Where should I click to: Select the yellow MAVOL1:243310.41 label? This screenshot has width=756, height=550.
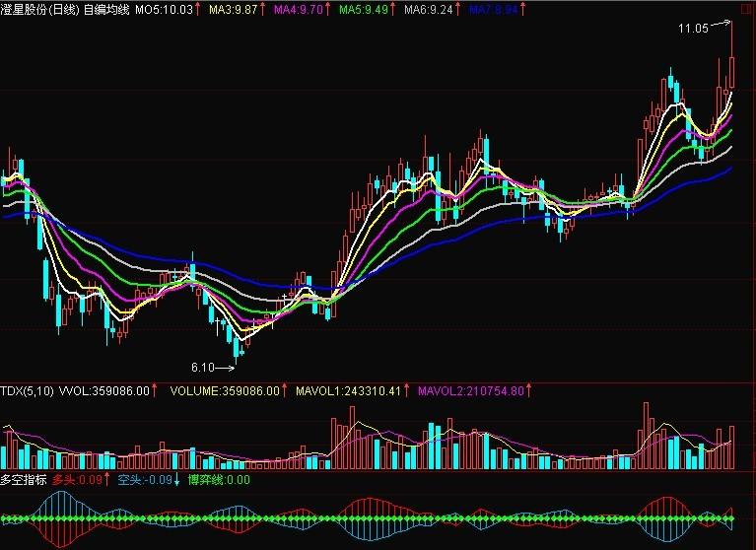tap(348, 391)
